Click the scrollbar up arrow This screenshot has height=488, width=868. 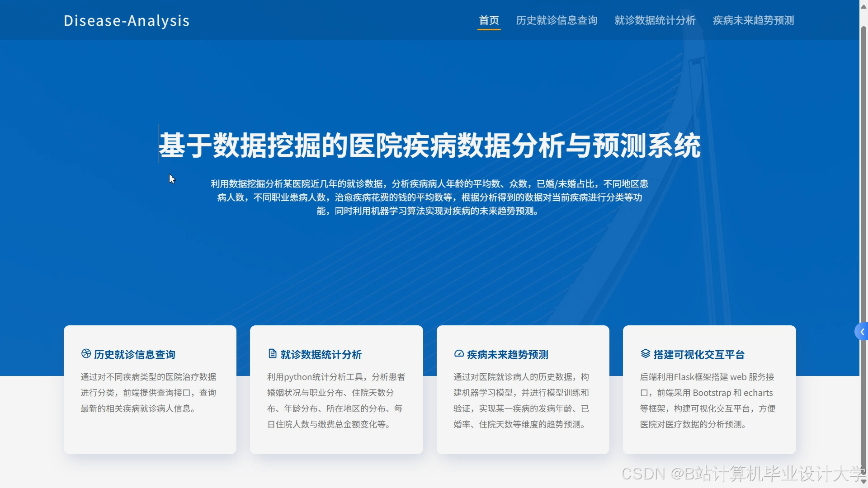click(863, 6)
